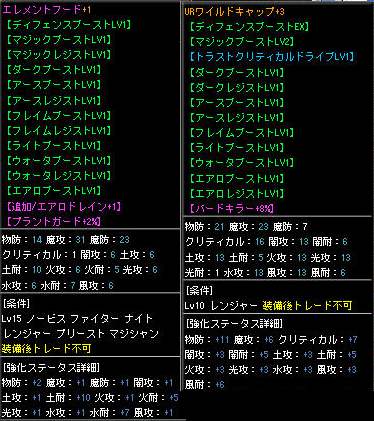Click the 物防:21 stat value
This screenshot has height=421, width=374.
204,227
